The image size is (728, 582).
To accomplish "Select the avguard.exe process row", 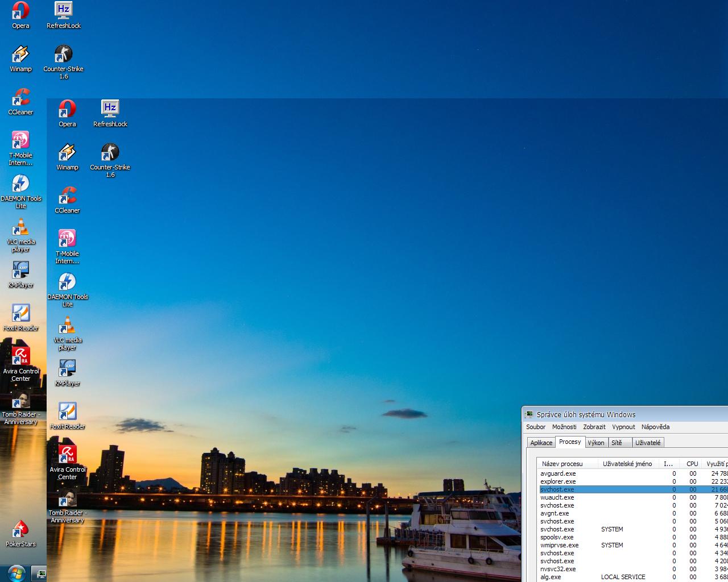I will tap(558, 473).
